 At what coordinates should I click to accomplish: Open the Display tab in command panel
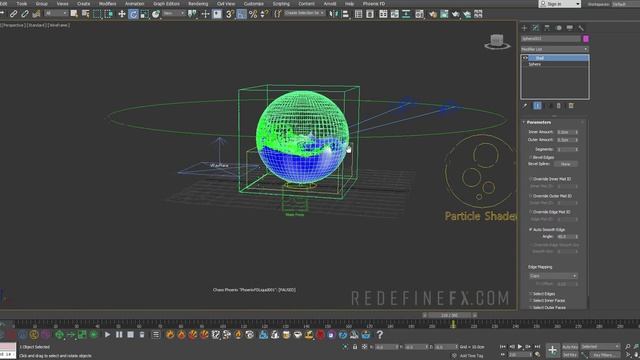pos(570,28)
